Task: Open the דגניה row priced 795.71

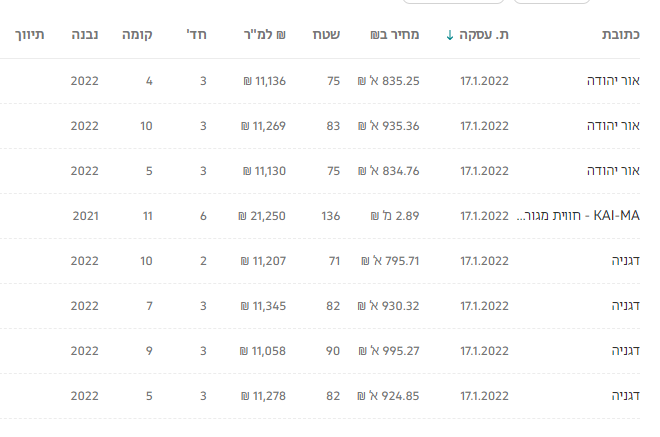Action: tap(624, 261)
